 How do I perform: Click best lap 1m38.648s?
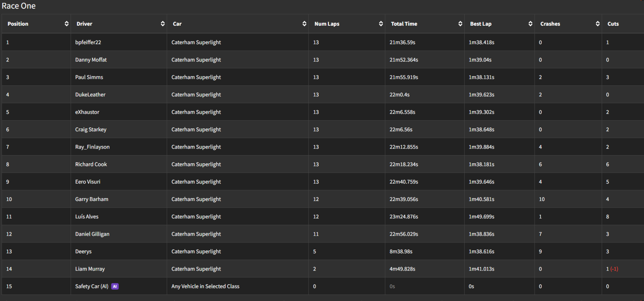tap(482, 129)
